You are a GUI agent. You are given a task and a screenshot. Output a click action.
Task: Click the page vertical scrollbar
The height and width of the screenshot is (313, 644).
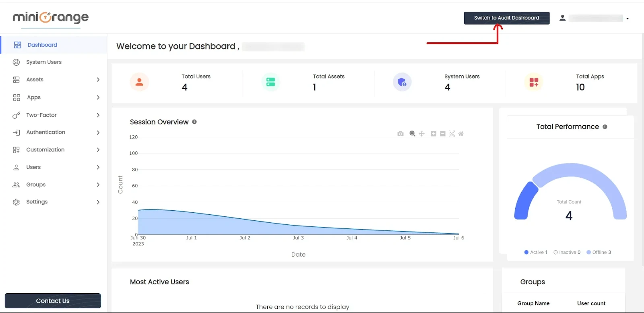642,149
